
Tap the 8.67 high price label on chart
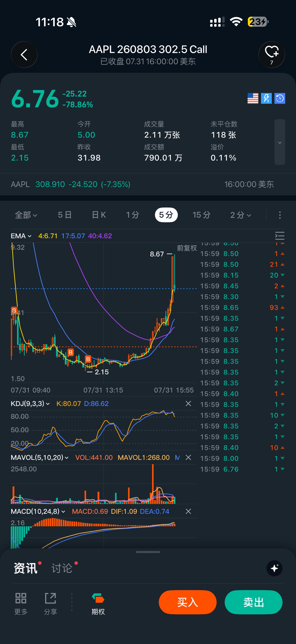click(157, 254)
